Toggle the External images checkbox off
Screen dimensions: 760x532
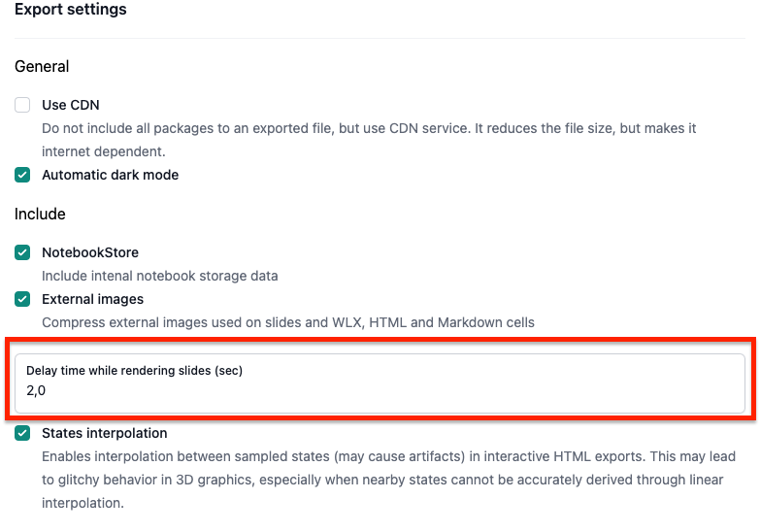coord(22,299)
